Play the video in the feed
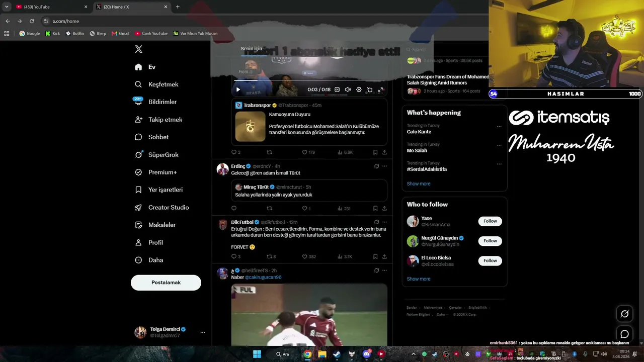Viewport: 644px width, 362px height. pos(238,89)
